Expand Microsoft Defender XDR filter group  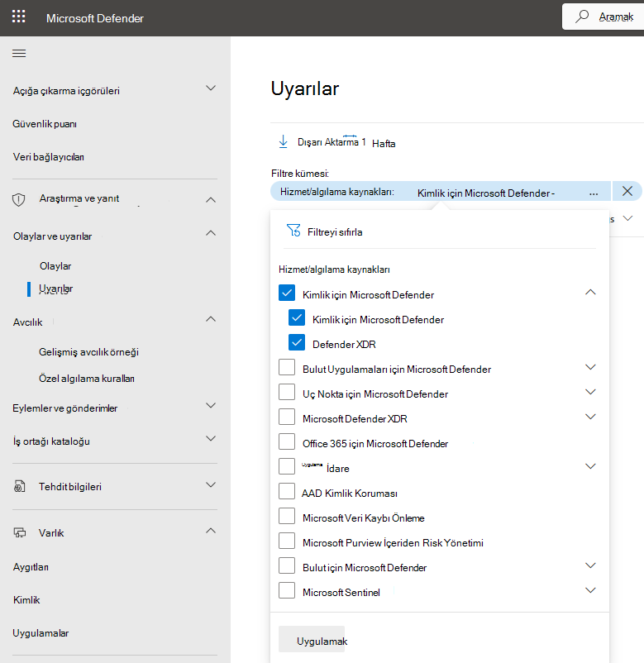point(590,417)
